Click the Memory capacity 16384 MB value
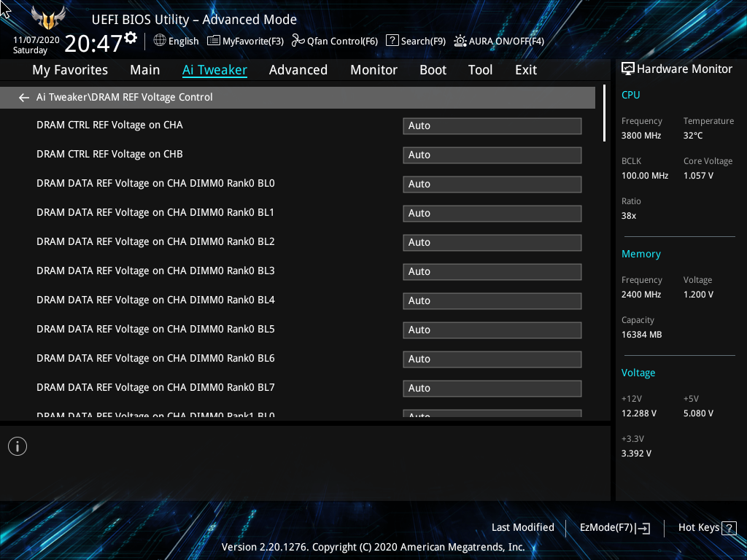The height and width of the screenshot is (560, 747). point(641,335)
